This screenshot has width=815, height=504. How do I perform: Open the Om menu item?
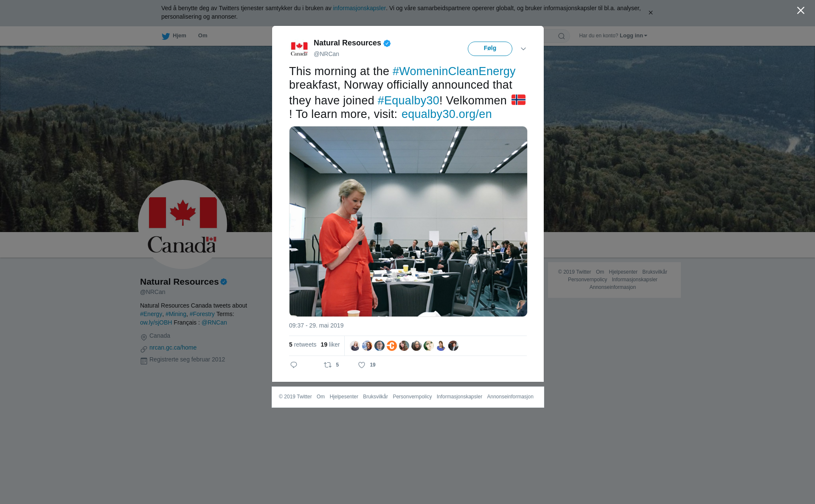tap(202, 36)
